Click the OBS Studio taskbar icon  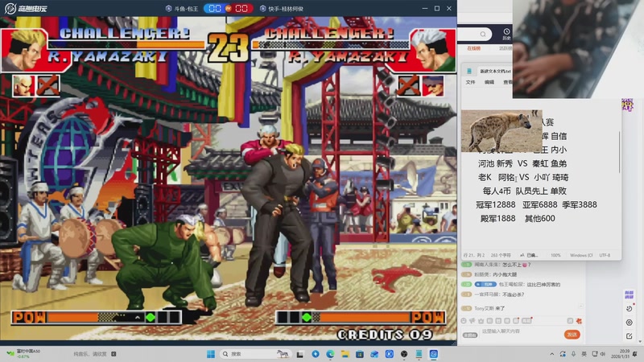(404, 354)
